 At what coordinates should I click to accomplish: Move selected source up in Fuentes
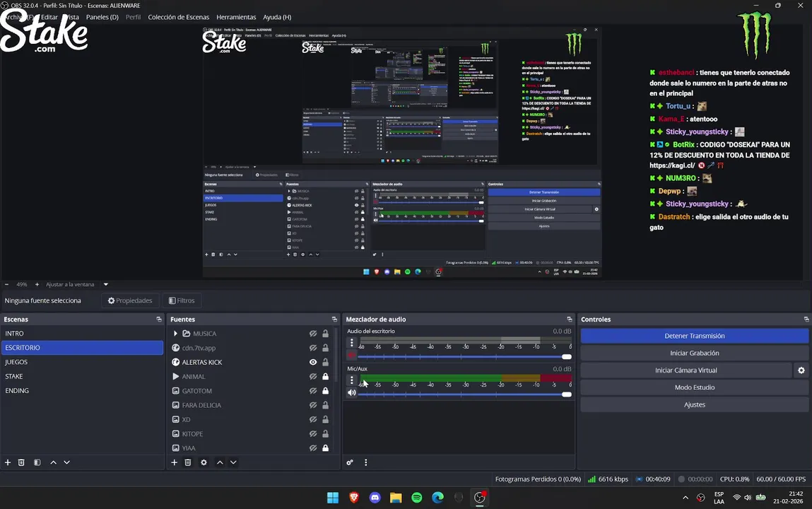pos(220,462)
